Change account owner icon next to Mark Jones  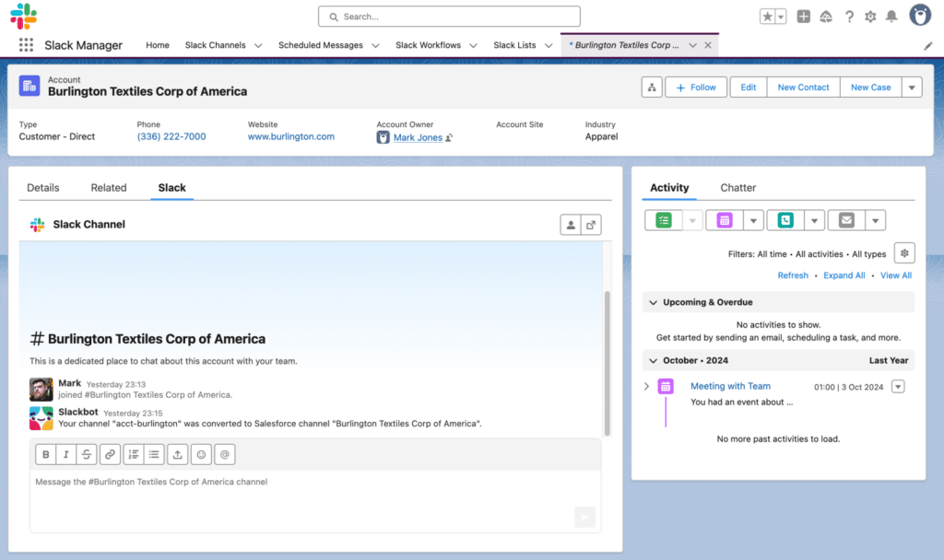point(449,138)
